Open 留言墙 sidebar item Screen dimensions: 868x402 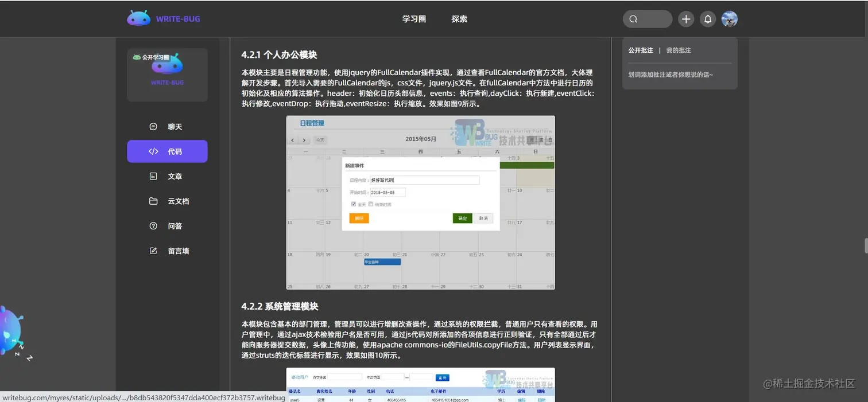[167, 251]
